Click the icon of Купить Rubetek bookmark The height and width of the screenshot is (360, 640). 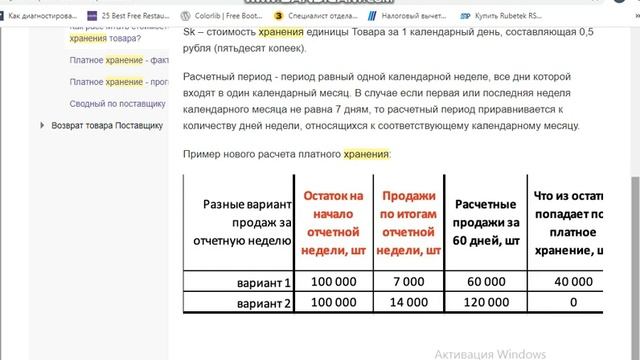[465, 16]
